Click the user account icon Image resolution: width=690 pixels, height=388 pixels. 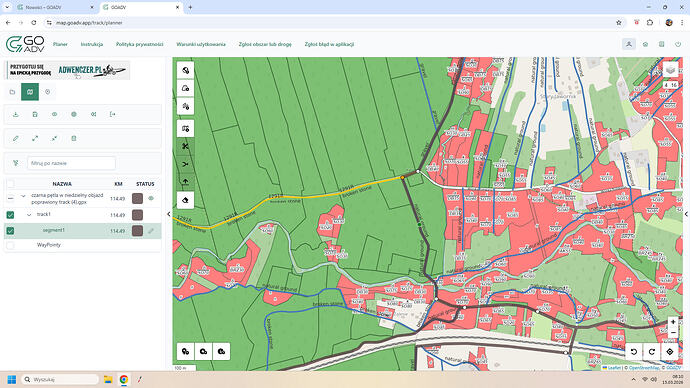coord(629,44)
